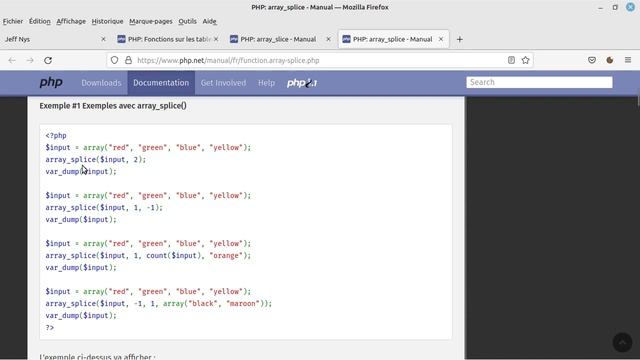Viewport: 640px width, 360px height.
Task: Click the scroll-to-top round button
Action: [x=622, y=342]
